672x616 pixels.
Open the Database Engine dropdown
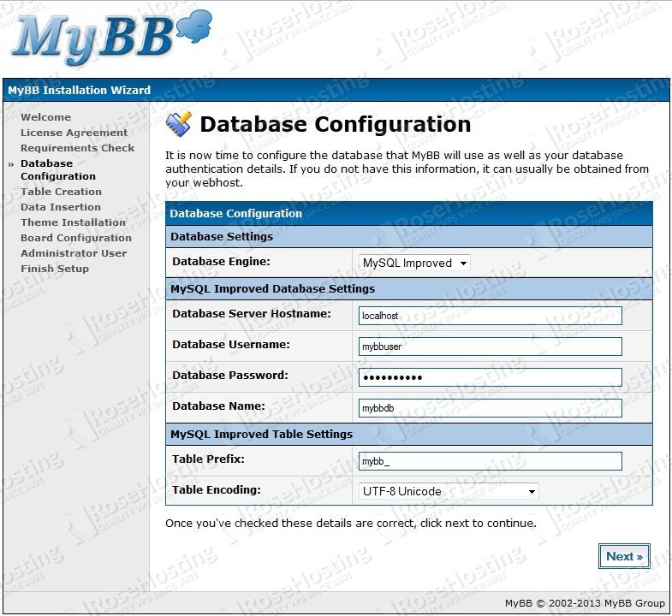click(x=414, y=263)
